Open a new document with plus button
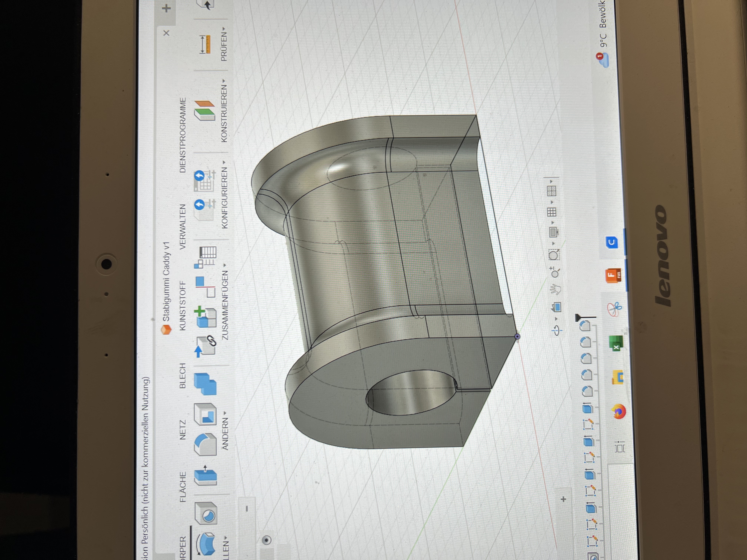The width and height of the screenshot is (747, 560). click(x=166, y=9)
